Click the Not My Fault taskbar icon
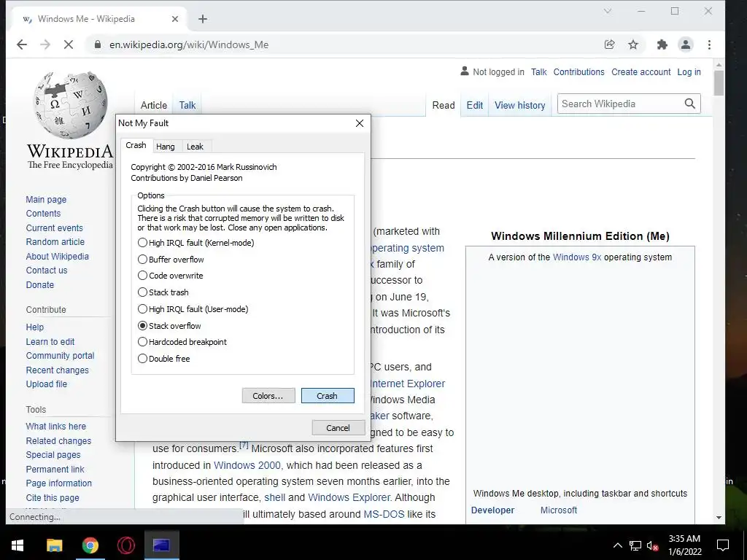This screenshot has height=560, width=747. 161,545
